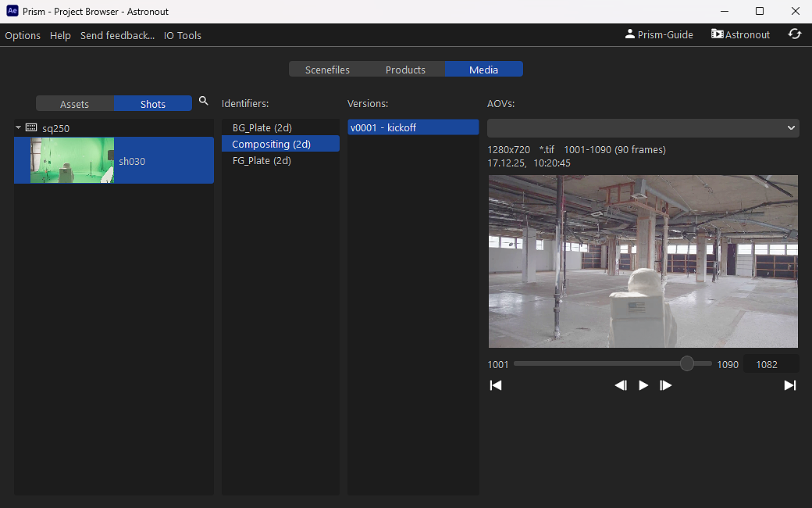
Task: Switch to the Shots view
Action: 152,103
